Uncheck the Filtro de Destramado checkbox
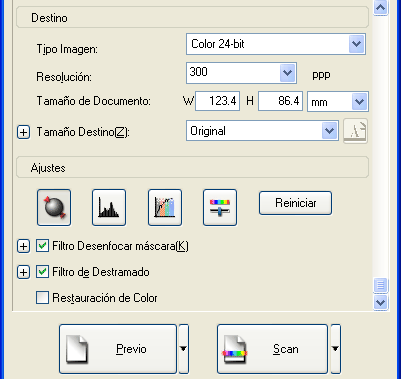 (x=42, y=272)
